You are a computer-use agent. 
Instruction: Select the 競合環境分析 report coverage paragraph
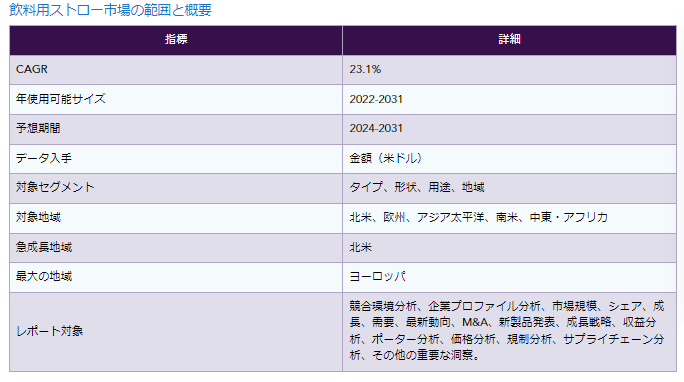pos(507,331)
